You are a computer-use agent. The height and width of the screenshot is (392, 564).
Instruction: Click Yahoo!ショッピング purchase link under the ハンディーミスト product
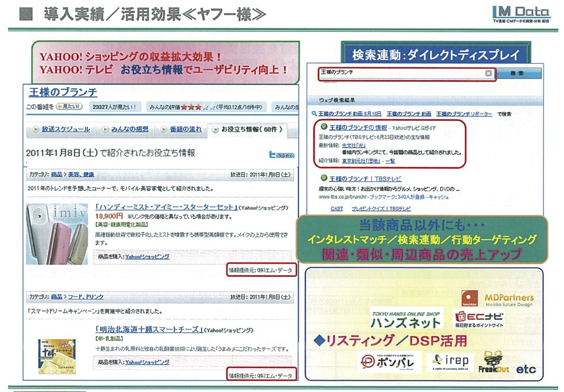tap(147, 256)
